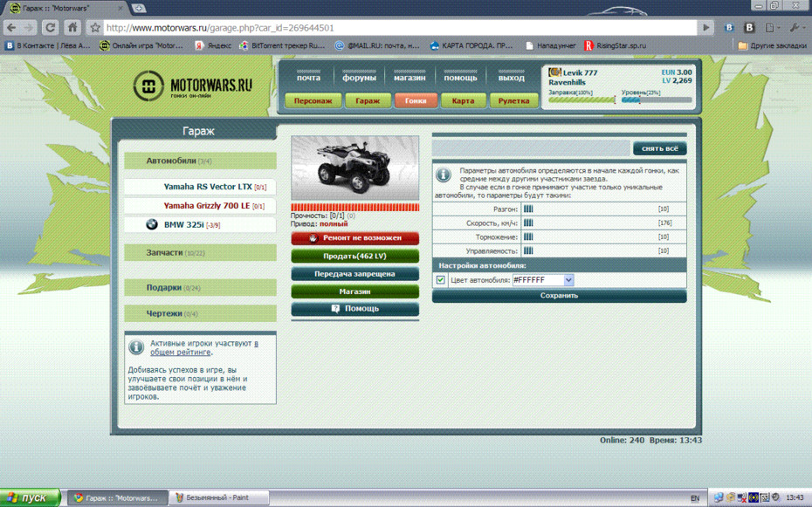Click the Go arrow beside the address bar

coord(705,27)
